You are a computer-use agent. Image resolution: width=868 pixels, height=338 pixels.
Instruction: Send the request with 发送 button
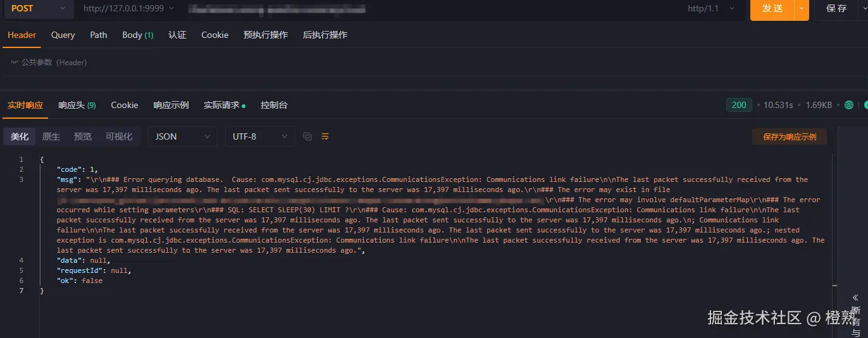tap(772, 9)
